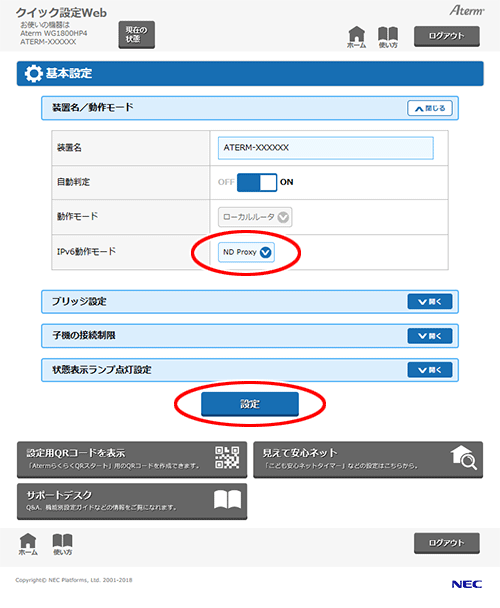Click the bottom ホーム home icon
Viewport: 500px width, 608px height.
point(28,544)
